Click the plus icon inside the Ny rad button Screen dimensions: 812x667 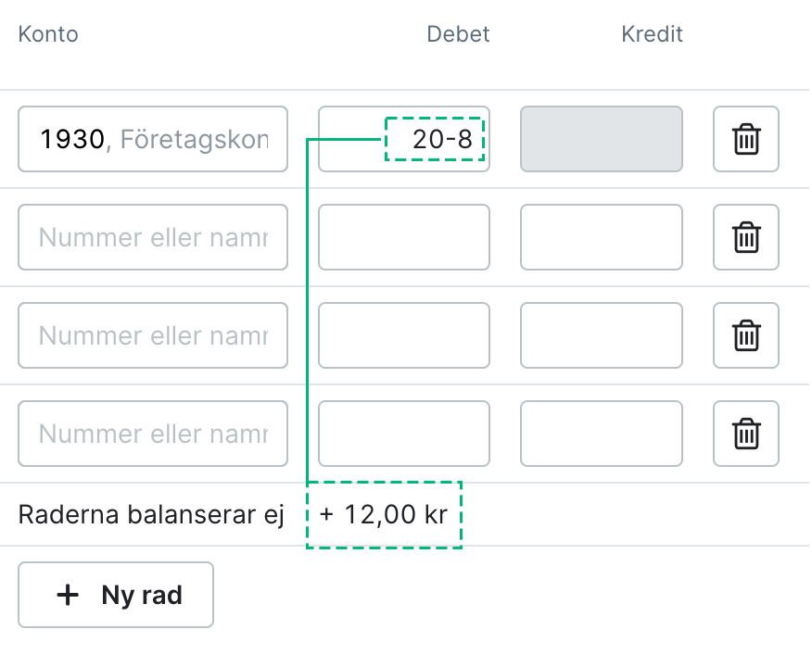pyautogui.click(x=68, y=595)
